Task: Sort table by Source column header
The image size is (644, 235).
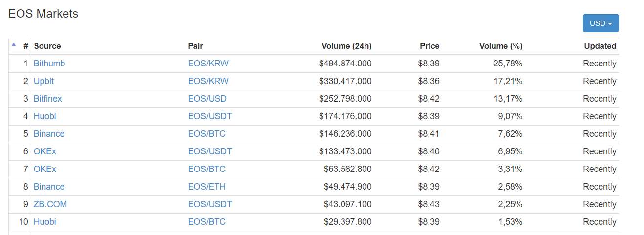Action: pyautogui.click(x=47, y=46)
